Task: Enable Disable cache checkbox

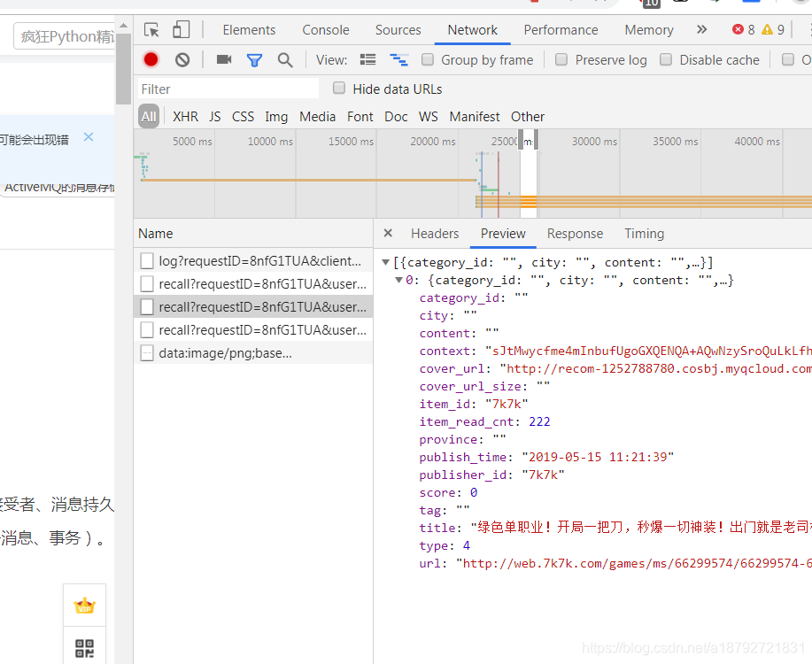Action: tap(666, 59)
